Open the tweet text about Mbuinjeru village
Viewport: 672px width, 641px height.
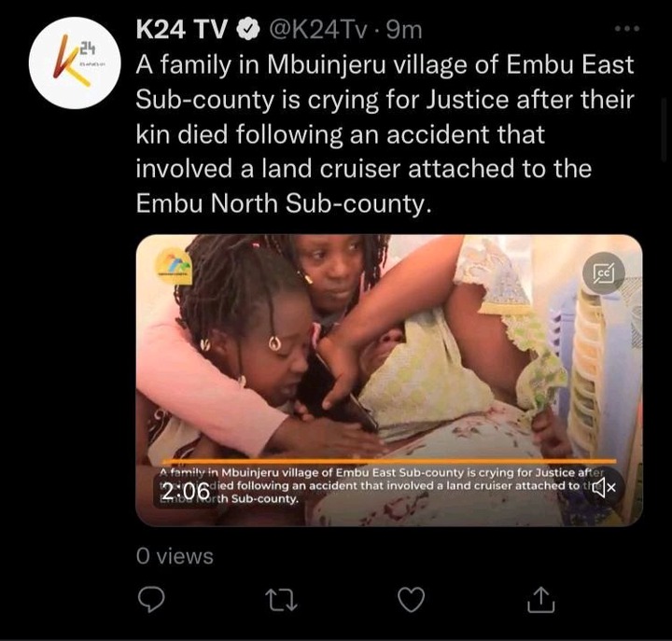(385, 133)
